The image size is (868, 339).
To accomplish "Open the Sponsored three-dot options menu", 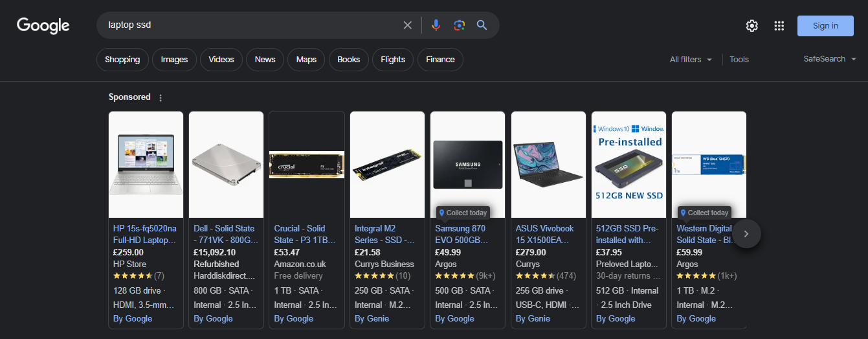I will [161, 98].
